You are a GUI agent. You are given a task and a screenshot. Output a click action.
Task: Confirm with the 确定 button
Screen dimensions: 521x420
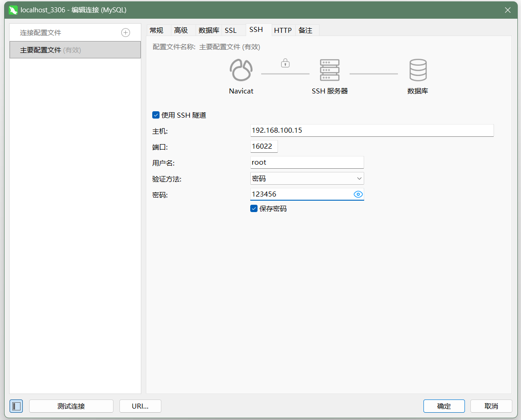[x=444, y=406]
